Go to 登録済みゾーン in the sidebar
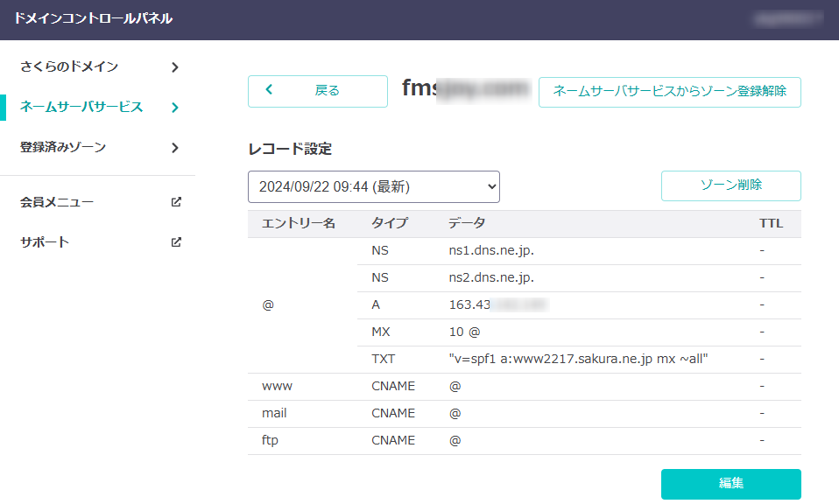This screenshot has width=839, height=504. [63, 148]
